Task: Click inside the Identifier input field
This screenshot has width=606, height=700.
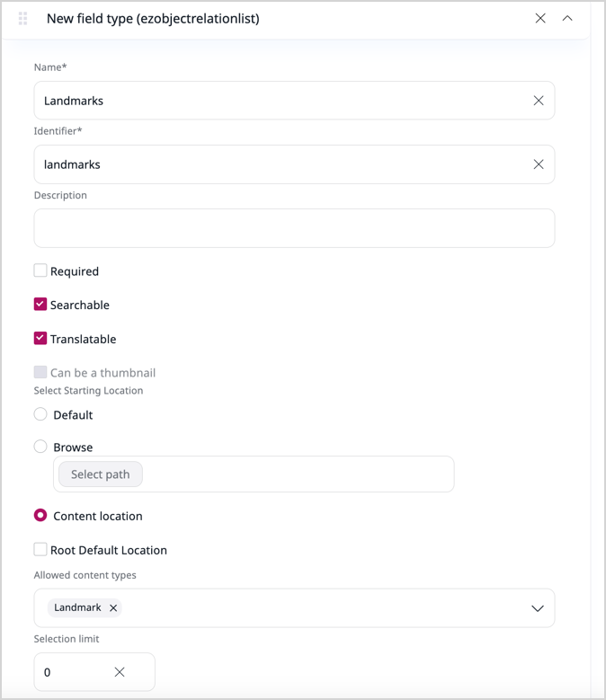Action: coord(279,164)
